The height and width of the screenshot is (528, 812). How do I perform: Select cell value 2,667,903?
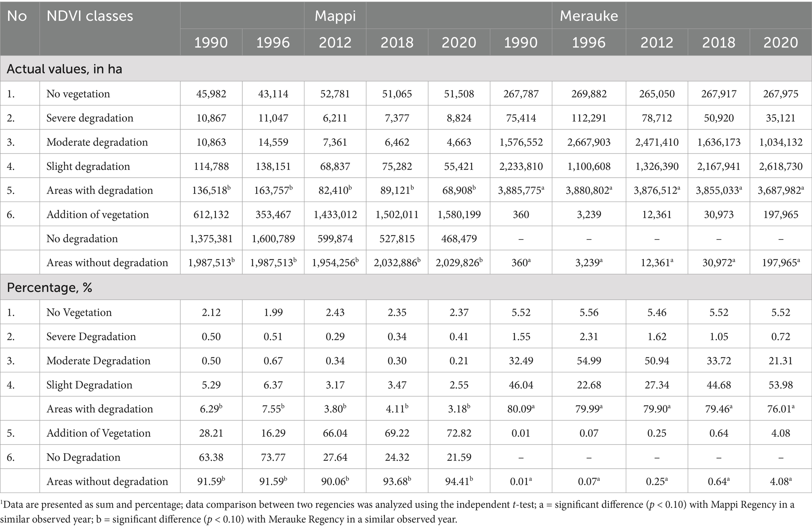(588, 142)
